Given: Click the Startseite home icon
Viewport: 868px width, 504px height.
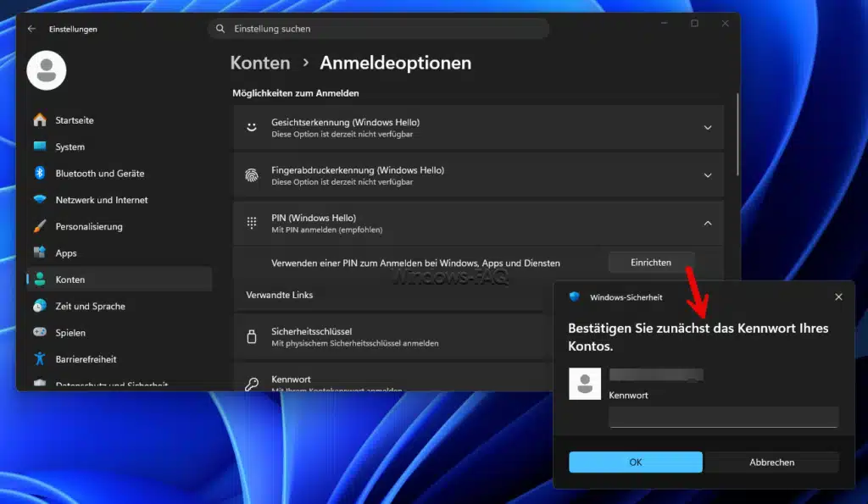Looking at the screenshot, I should 40,120.
